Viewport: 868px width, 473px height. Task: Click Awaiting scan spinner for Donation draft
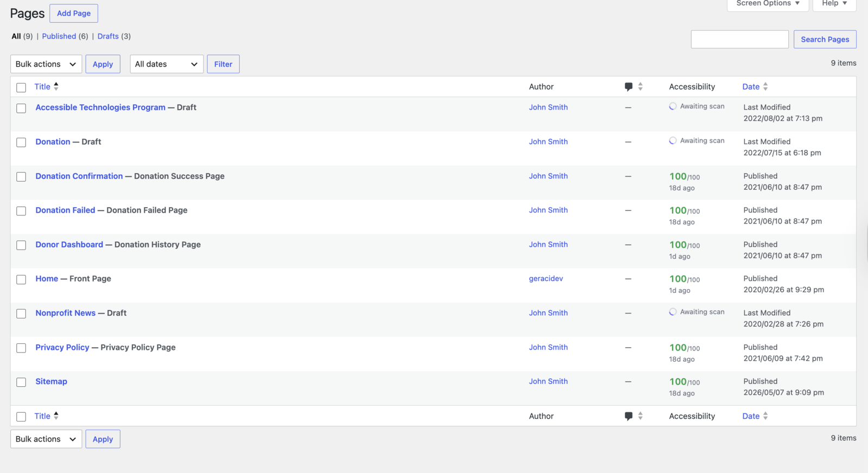[x=673, y=140]
